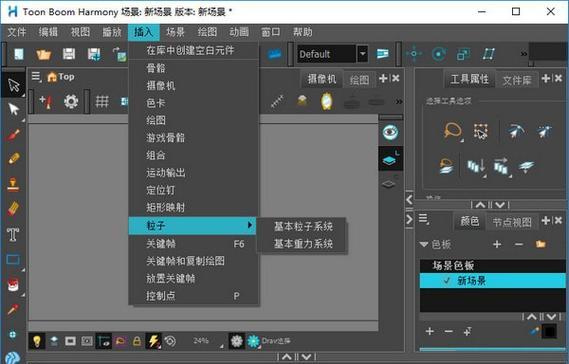Click the Open Scene folder icon
Viewport: 569px width, 364px height.
click(44, 54)
